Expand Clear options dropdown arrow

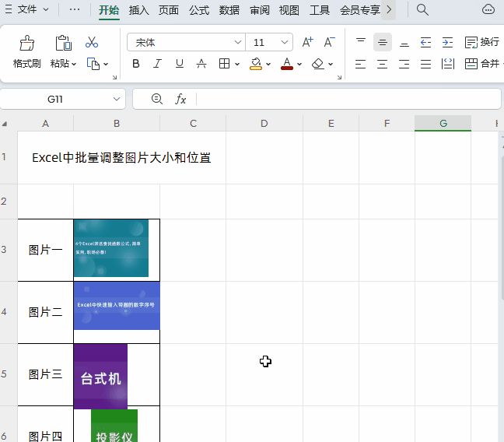pos(331,64)
